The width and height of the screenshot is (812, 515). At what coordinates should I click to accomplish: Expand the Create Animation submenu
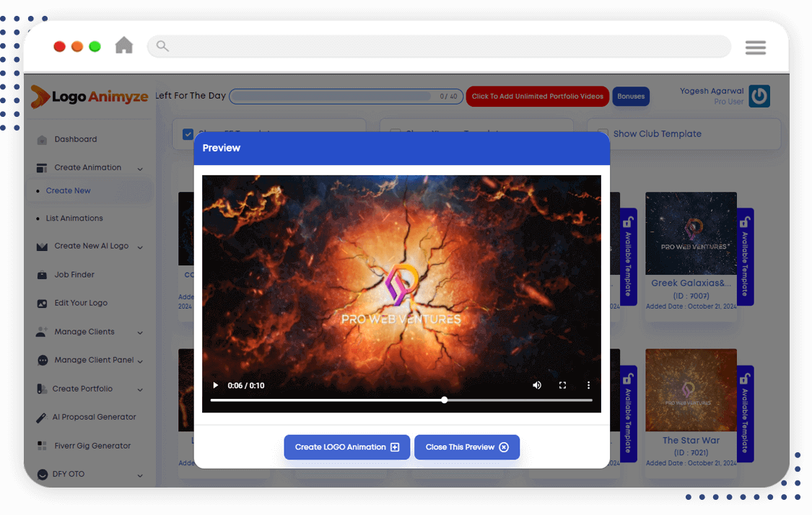tap(140, 169)
